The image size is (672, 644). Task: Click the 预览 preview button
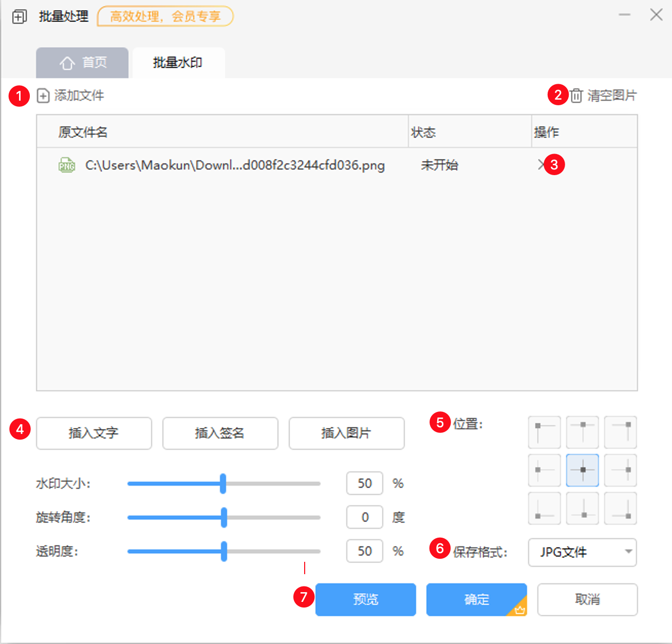pyautogui.click(x=365, y=599)
